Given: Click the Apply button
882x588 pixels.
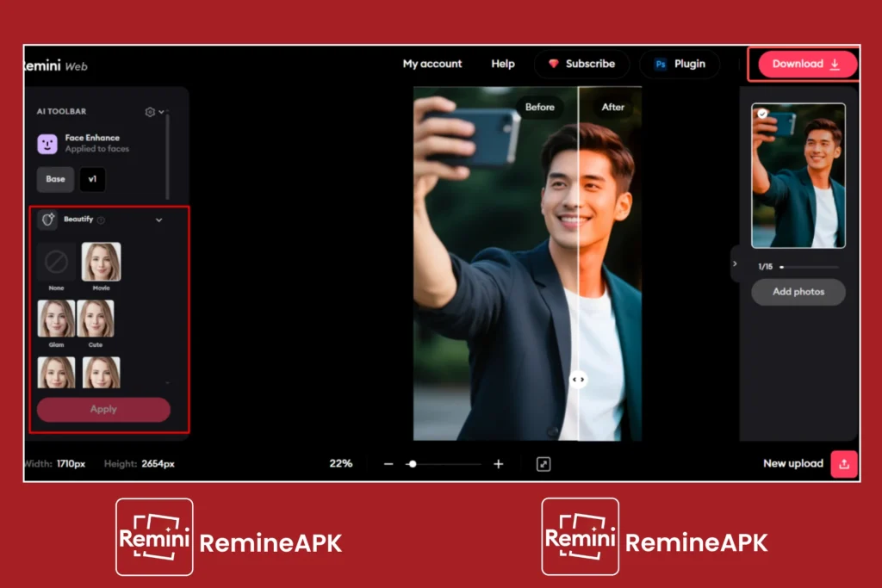Looking at the screenshot, I should click(x=102, y=409).
